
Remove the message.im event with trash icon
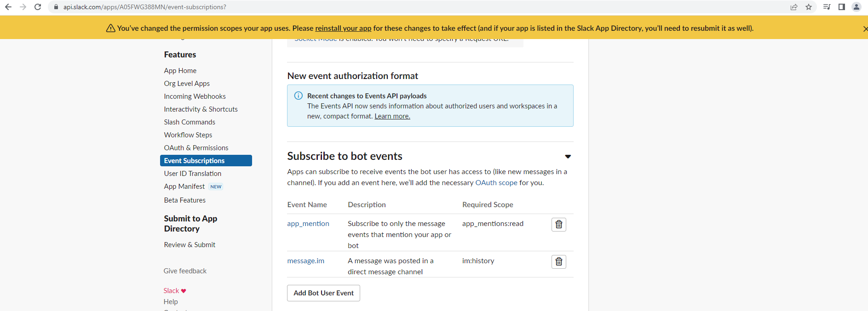(x=558, y=261)
